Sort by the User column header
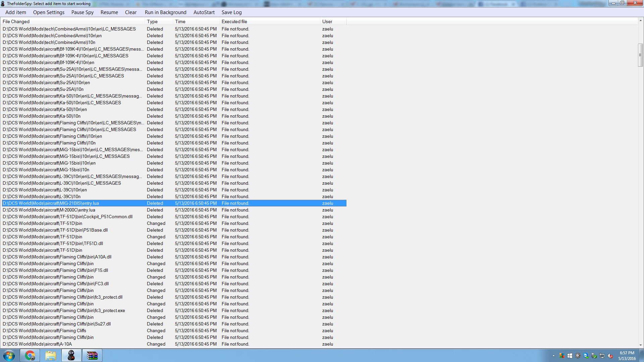The height and width of the screenshot is (362, 644). click(x=333, y=21)
